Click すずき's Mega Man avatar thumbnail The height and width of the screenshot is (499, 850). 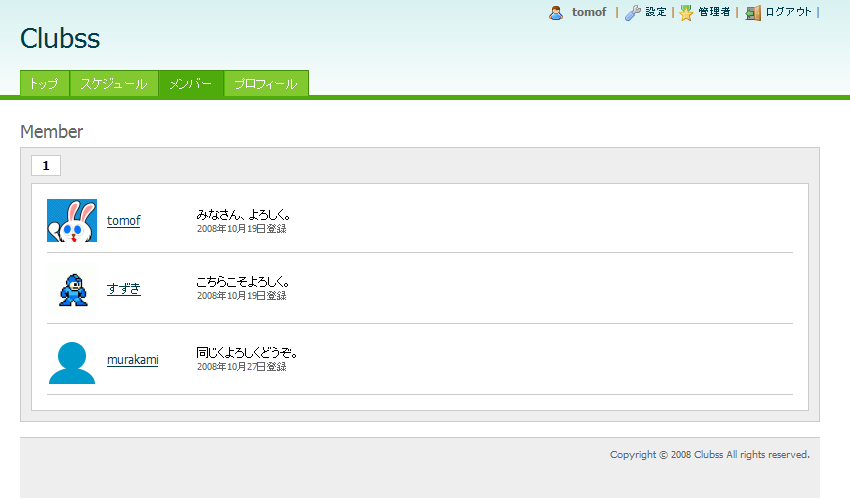tap(72, 288)
